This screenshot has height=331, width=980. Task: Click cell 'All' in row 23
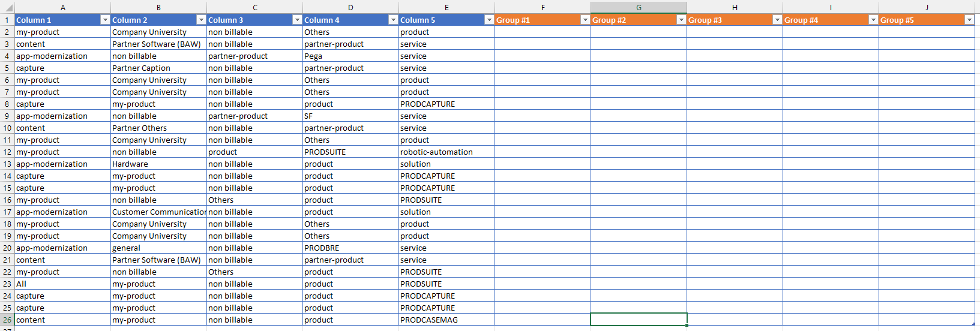63,284
